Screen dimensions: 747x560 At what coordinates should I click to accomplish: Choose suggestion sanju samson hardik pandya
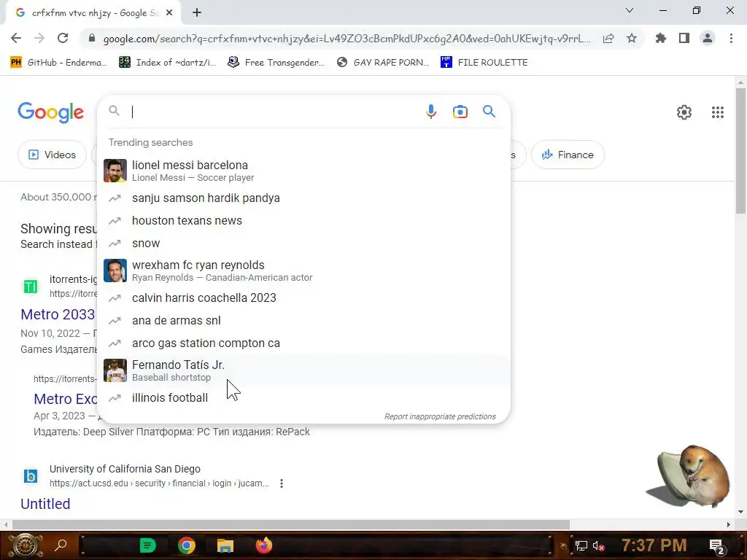point(303,198)
